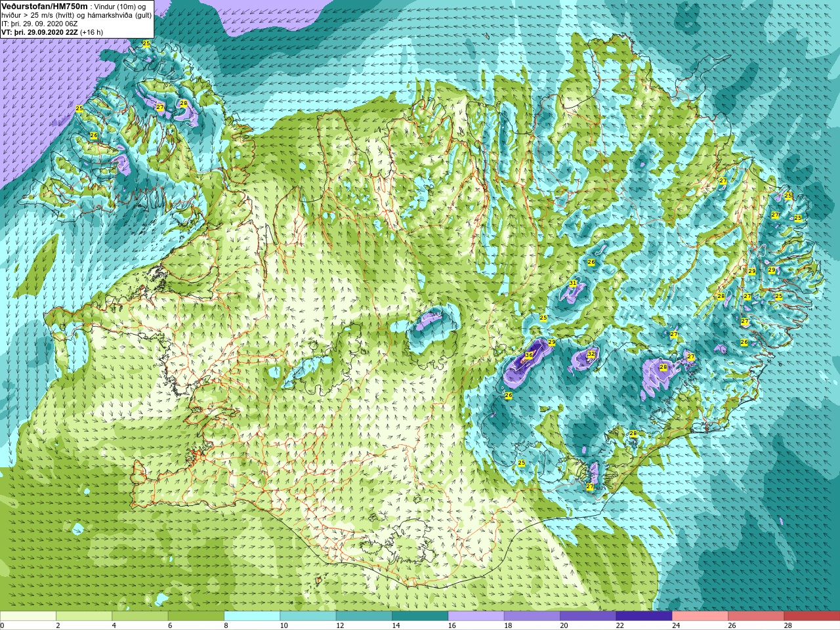
Task: Click the title text Veðurstofan/HM750m
Action: click(x=45, y=6)
